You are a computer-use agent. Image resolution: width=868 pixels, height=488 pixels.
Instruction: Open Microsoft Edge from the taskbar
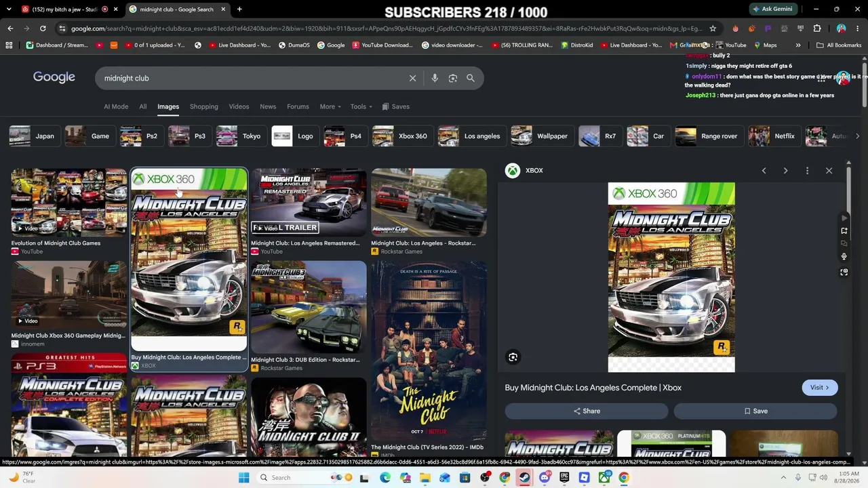pos(385,478)
